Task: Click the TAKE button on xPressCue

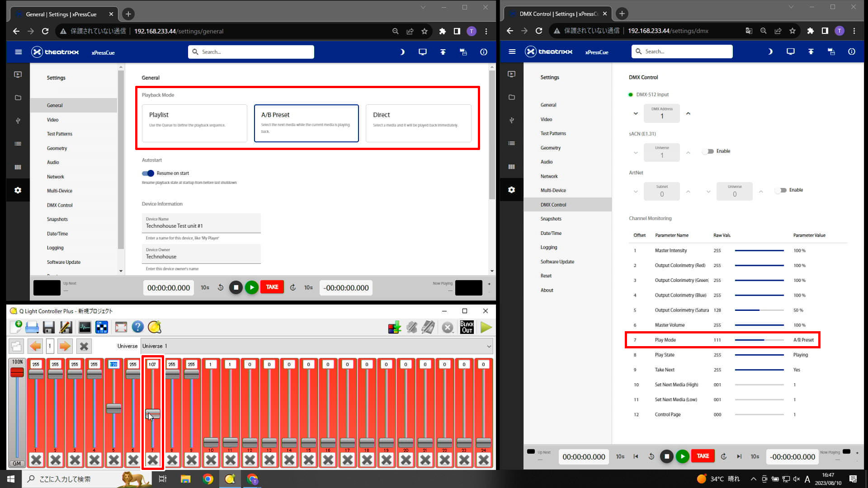Action: 272,287
